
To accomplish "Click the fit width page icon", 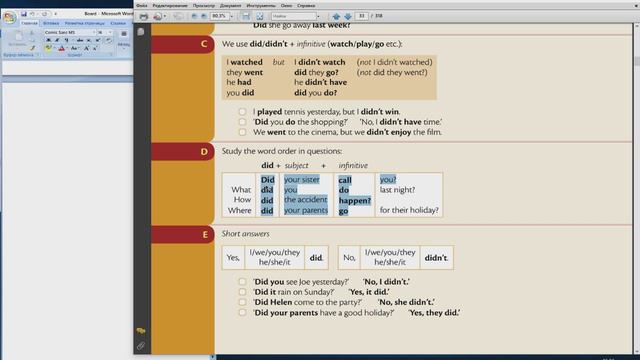I will pyautogui.click(x=246, y=16).
